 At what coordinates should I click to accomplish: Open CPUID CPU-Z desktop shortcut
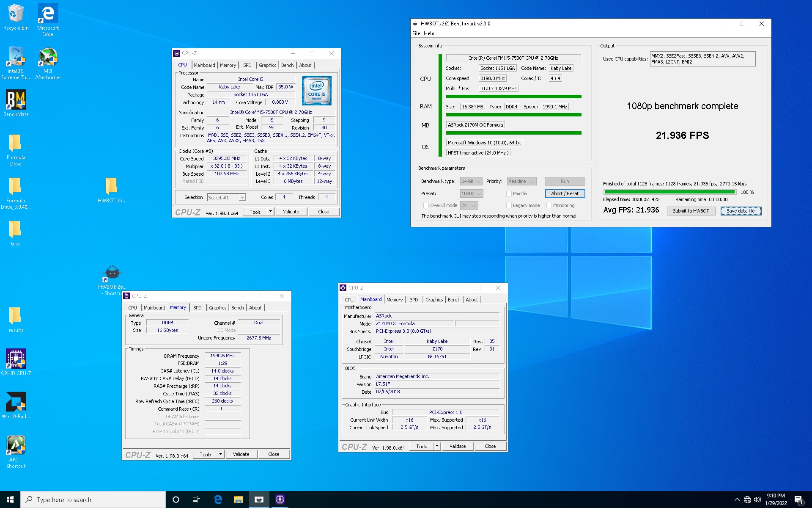16,362
